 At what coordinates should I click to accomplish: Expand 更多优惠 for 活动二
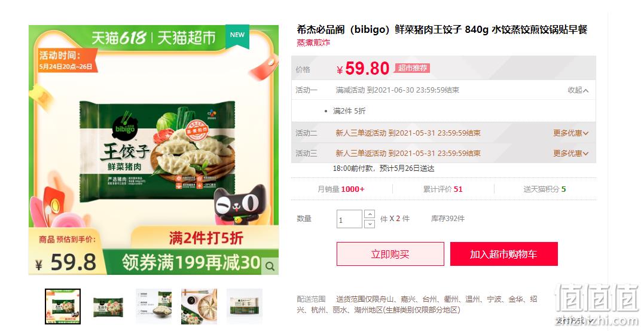click(570, 133)
